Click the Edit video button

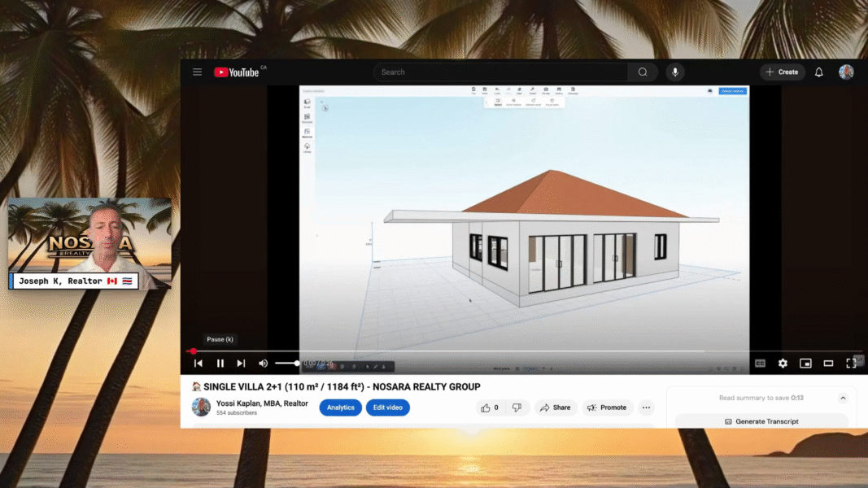click(x=387, y=407)
